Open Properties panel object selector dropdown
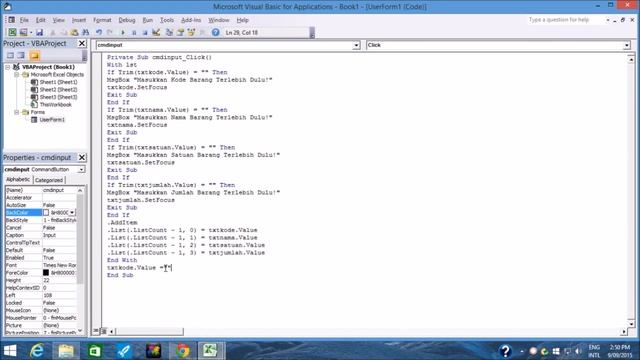 click(x=81, y=169)
